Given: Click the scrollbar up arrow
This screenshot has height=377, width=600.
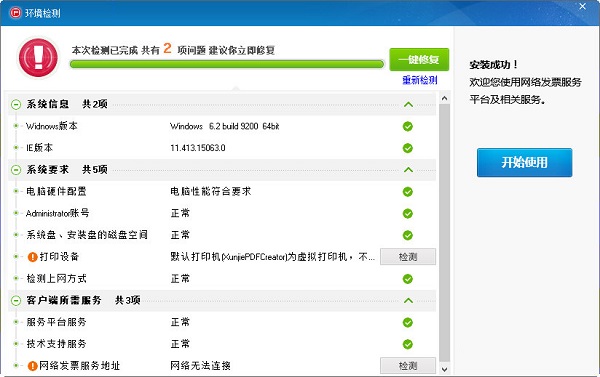Looking at the screenshot, I should (444, 98).
